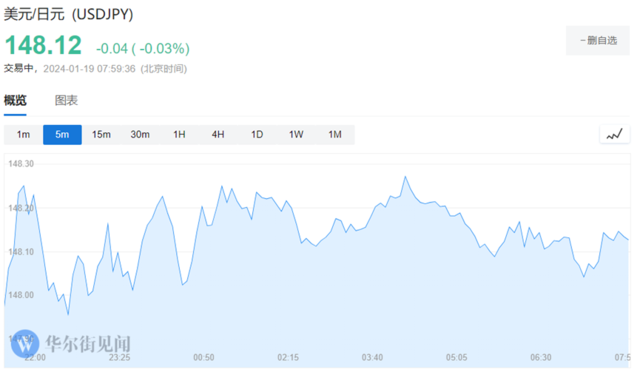Select the 1m timeframe
Viewport: 640px width, 372px height.
[x=23, y=134]
